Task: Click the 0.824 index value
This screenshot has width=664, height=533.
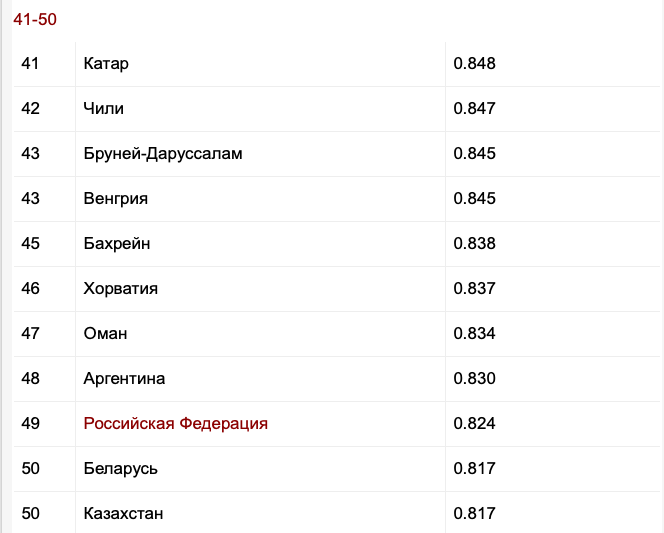Action: pyautogui.click(x=475, y=424)
